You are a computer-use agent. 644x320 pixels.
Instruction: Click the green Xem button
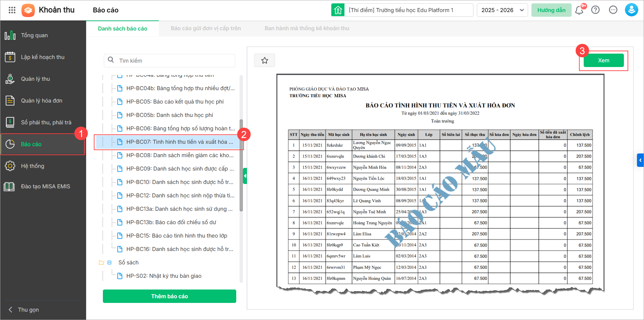click(x=603, y=60)
